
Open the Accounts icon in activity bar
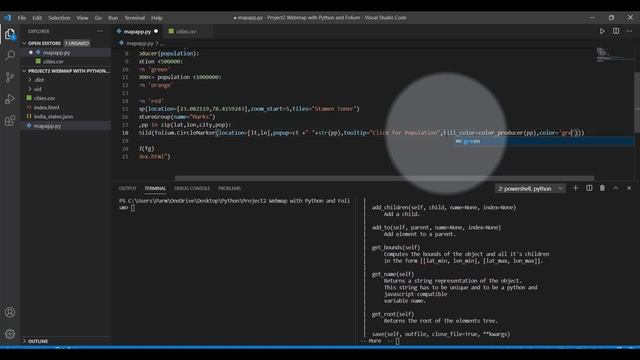tap(10, 312)
